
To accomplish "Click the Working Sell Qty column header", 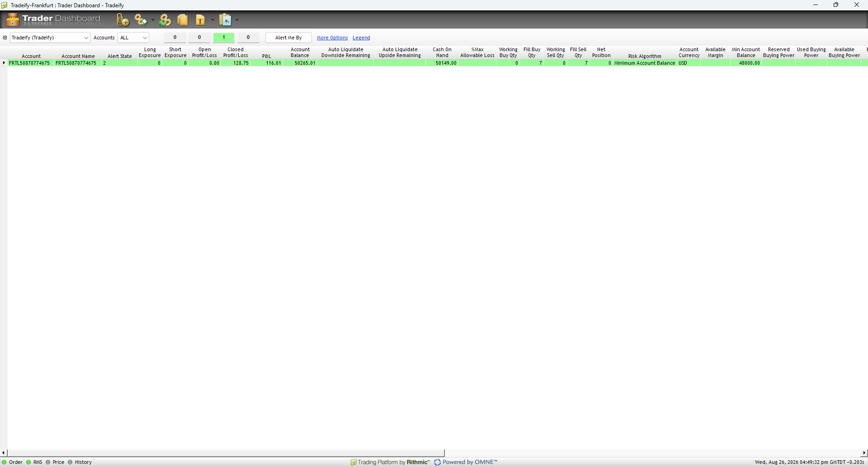I will click(x=556, y=52).
